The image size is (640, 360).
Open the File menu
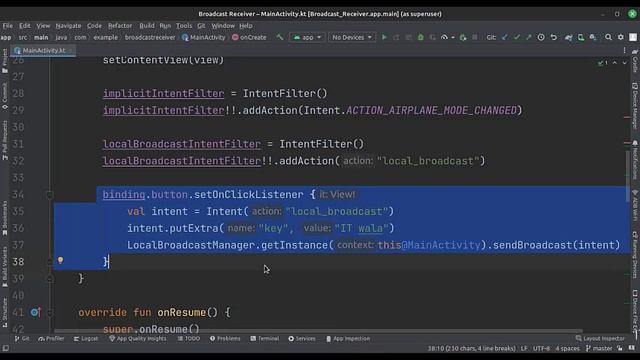click(x=7, y=25)
